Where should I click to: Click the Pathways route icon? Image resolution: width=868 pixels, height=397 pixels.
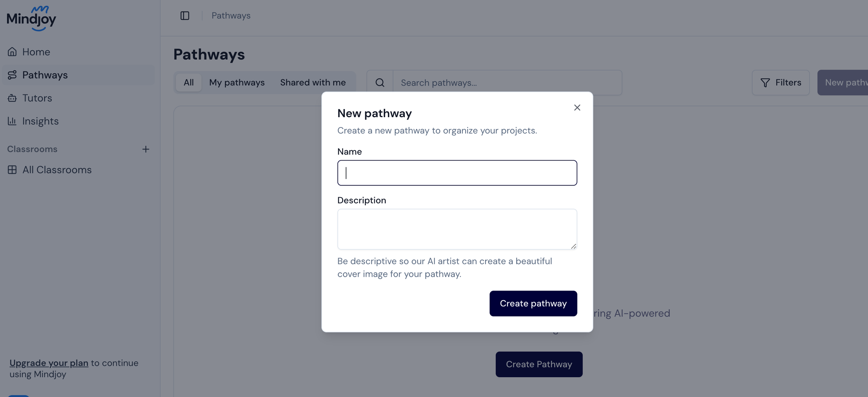[x=12, y=75]
